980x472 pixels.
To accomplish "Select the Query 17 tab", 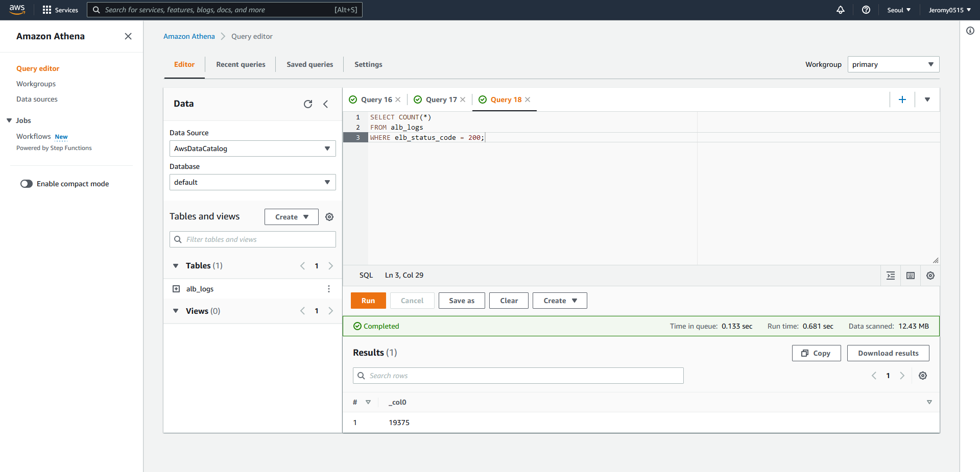I will (x=441, y=100).
